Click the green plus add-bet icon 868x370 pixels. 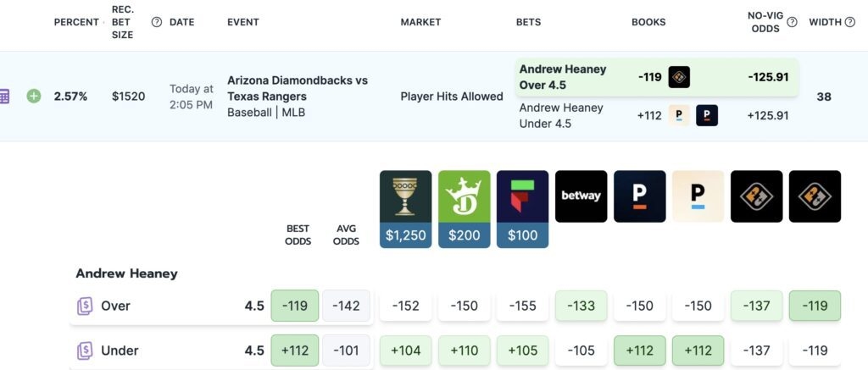pyautogui.click(x=34, y=97)
